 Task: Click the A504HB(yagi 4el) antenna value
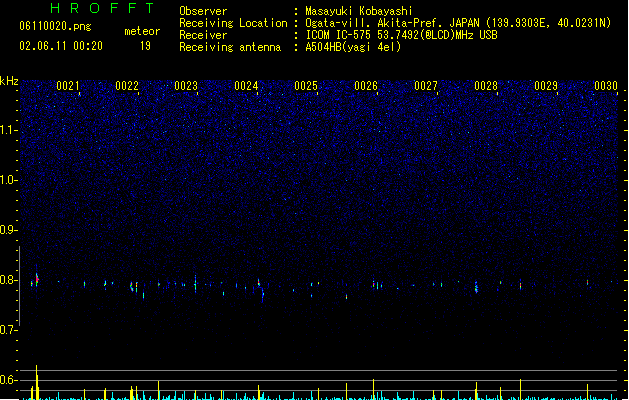tap(353, 47)
